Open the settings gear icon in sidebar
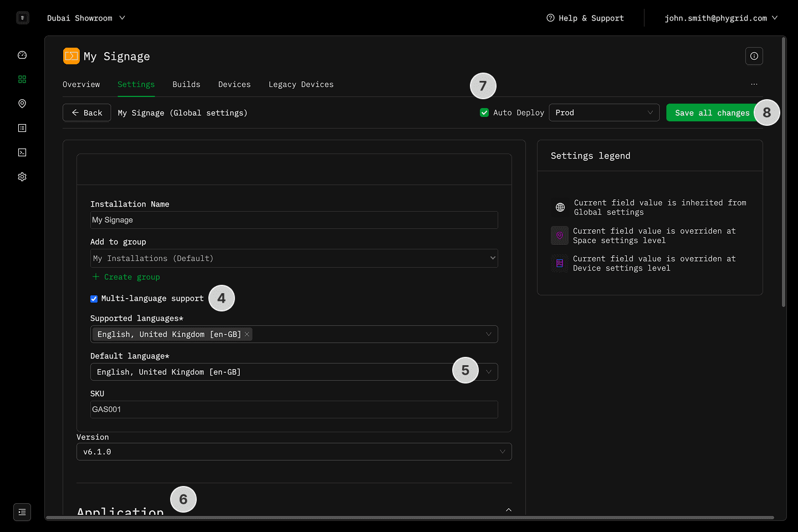 [x=22, y=177]
